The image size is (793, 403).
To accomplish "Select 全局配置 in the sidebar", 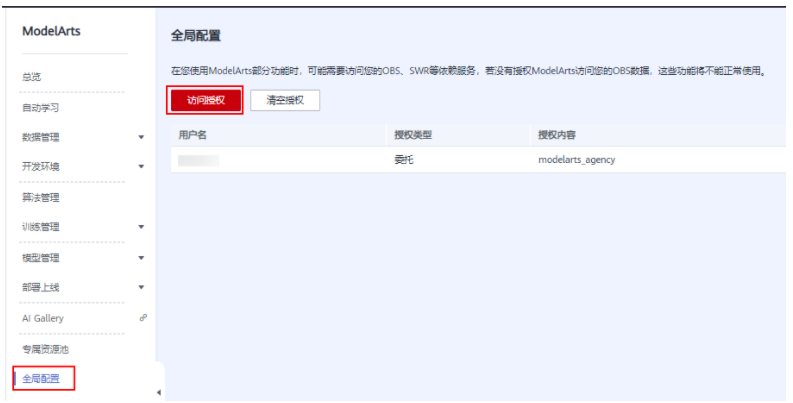I will [x=40, y=378].
